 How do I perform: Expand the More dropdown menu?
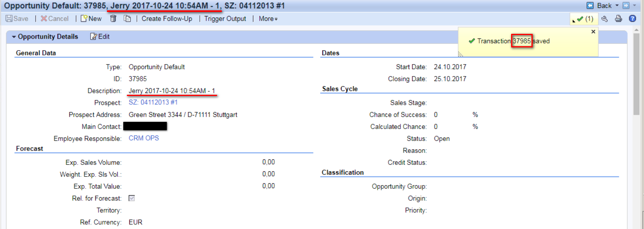268,19
